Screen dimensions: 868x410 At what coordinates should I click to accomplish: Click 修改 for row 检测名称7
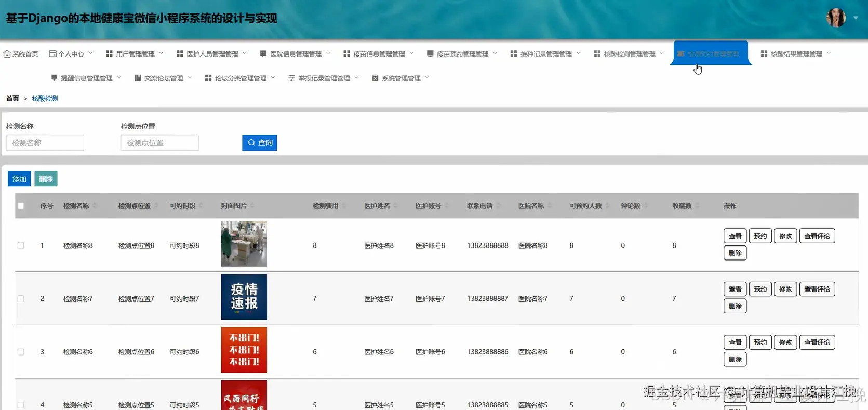[x=785, y=289]
